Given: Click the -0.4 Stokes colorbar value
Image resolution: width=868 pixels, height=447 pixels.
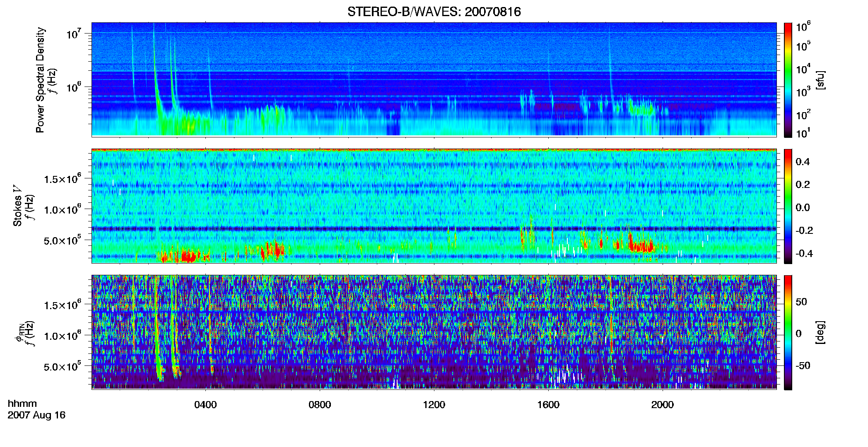Looking at the screenshot, I should (804, 253).
